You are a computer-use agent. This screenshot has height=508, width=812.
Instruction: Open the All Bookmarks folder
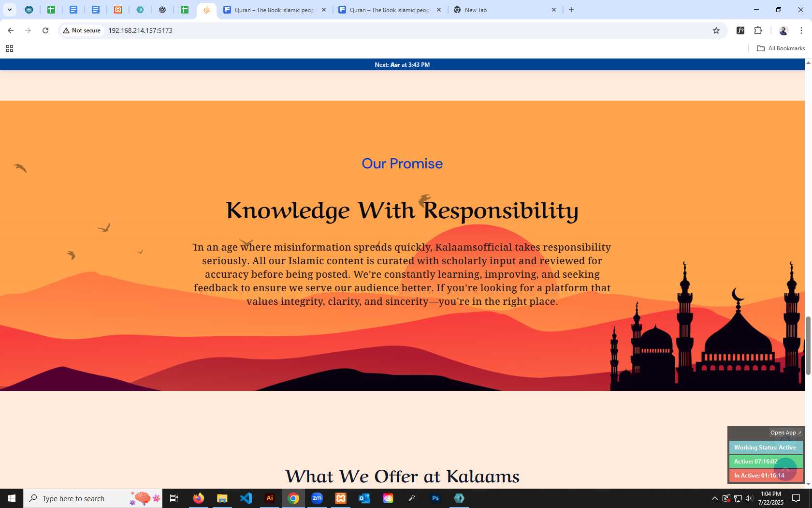[781, 48]
